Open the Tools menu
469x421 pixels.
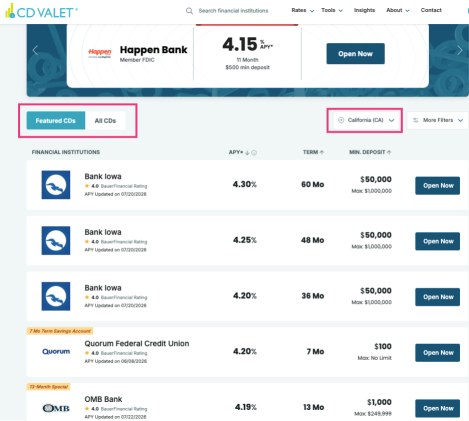pos(332,10)
